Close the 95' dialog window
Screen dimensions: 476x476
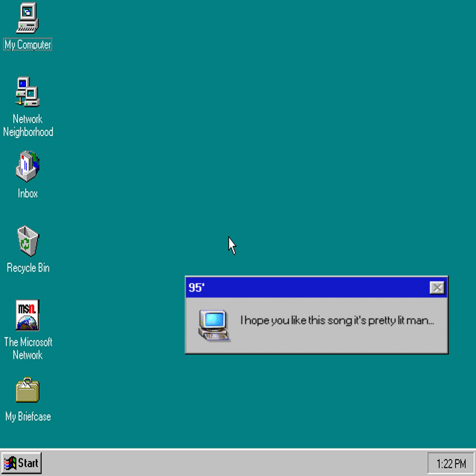437,288
